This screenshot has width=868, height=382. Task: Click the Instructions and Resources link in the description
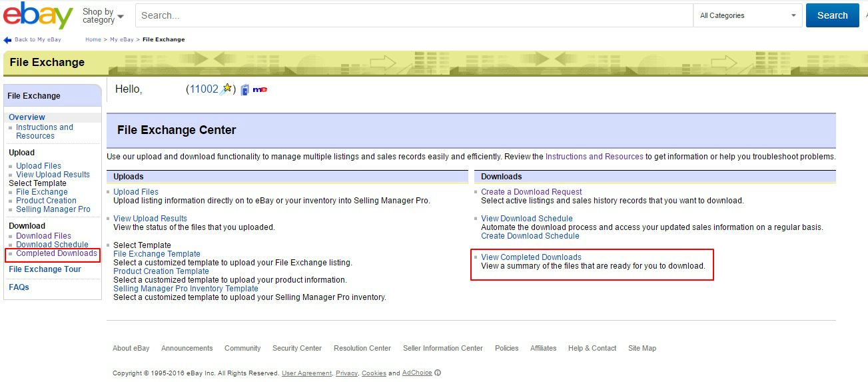coord(594,157)
